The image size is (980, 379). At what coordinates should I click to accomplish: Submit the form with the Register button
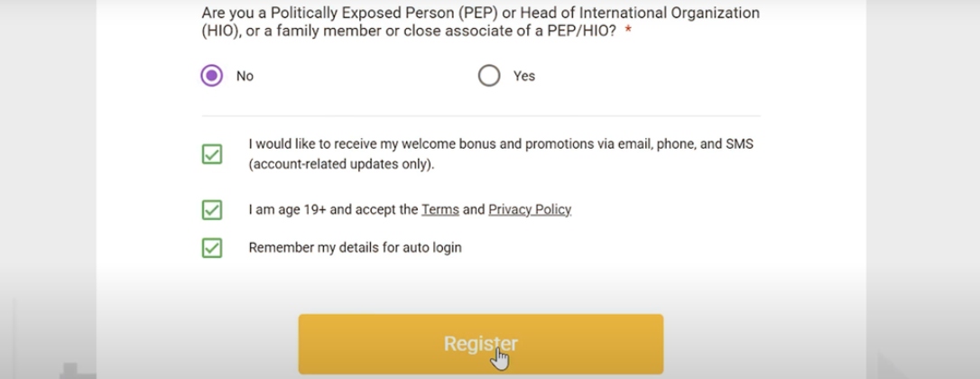click(481, 344)
